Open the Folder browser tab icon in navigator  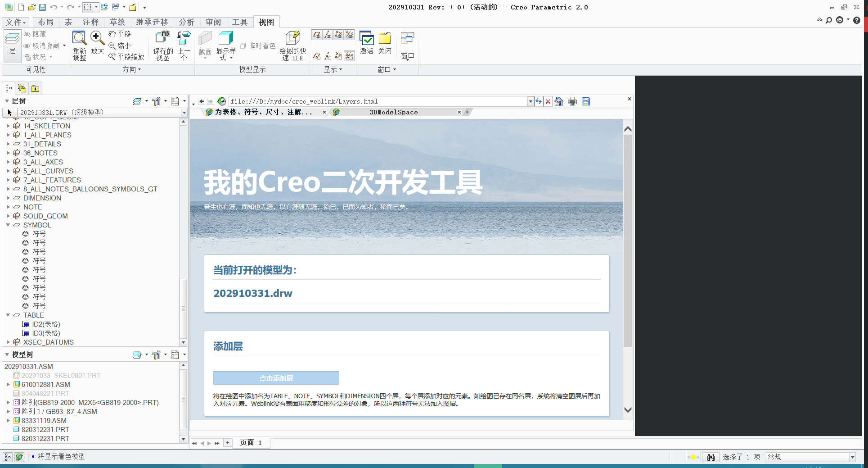pyautogui.click(x=22, y=88)
